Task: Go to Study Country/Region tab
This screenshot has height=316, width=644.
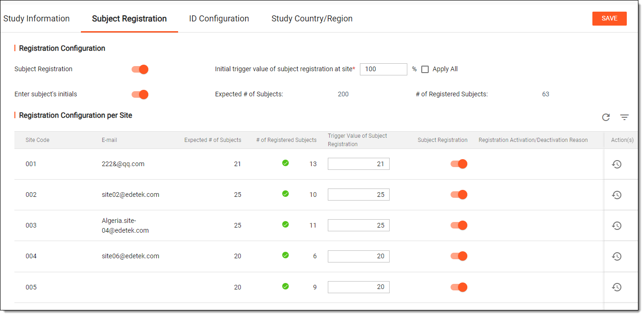Action: 312,19
